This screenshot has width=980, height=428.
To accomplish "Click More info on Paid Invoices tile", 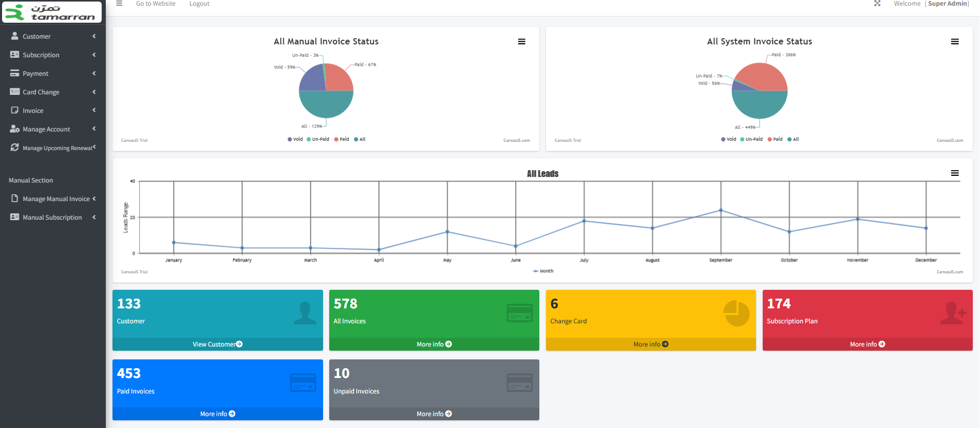I will [217, 414].
